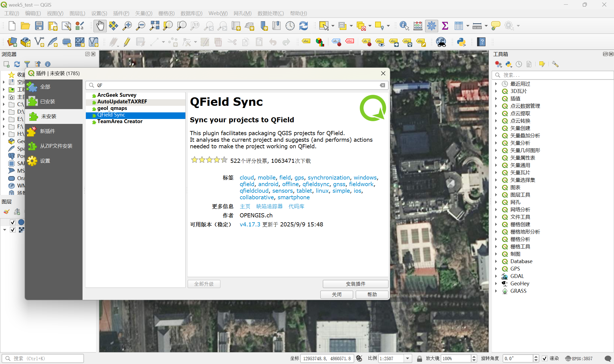Open the Processing Toolbox gear icon

tap(431, 26)
